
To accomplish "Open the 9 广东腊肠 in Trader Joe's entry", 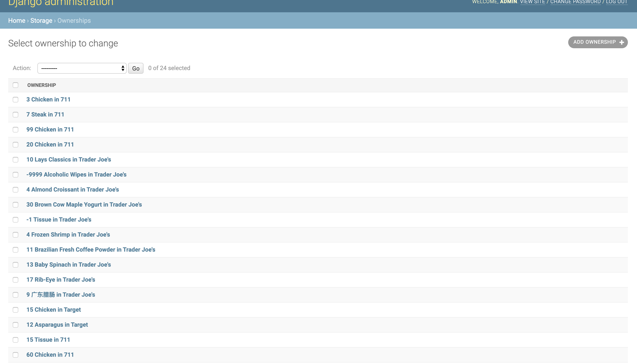I will tap(61, 295).
